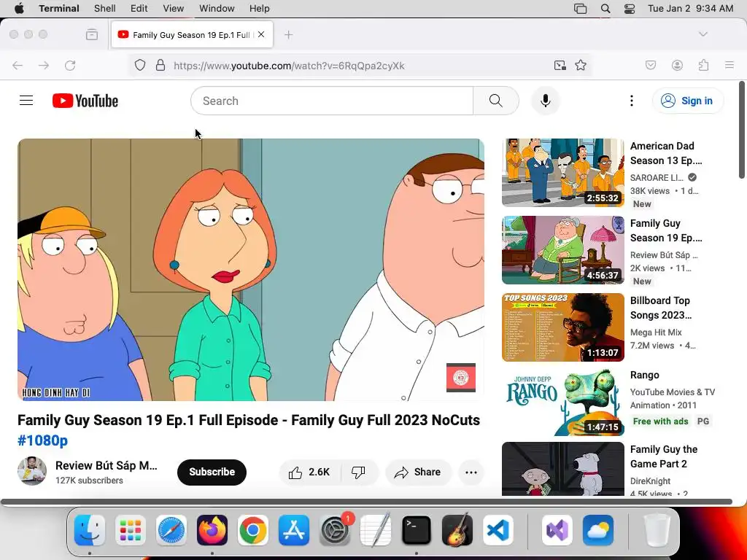Select the Family Guy Season 19 tab
The image size is (747, 560).
pyautogui.click(x=192, y=35)
